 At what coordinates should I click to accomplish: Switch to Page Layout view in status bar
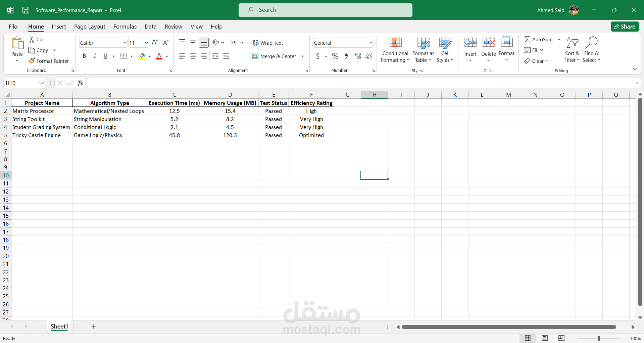click(x=544, y=338)
